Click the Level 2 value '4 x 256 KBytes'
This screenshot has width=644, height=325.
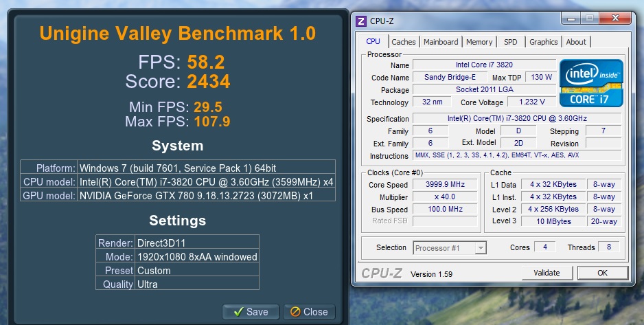click(553, 209)
